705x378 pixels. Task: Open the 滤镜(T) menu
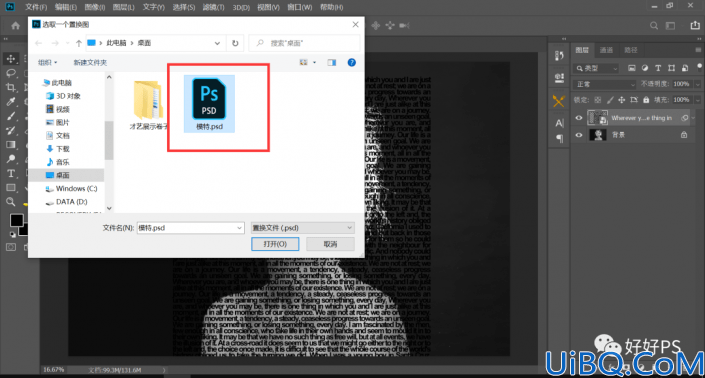pyautogui.click(x=213, y=7)
